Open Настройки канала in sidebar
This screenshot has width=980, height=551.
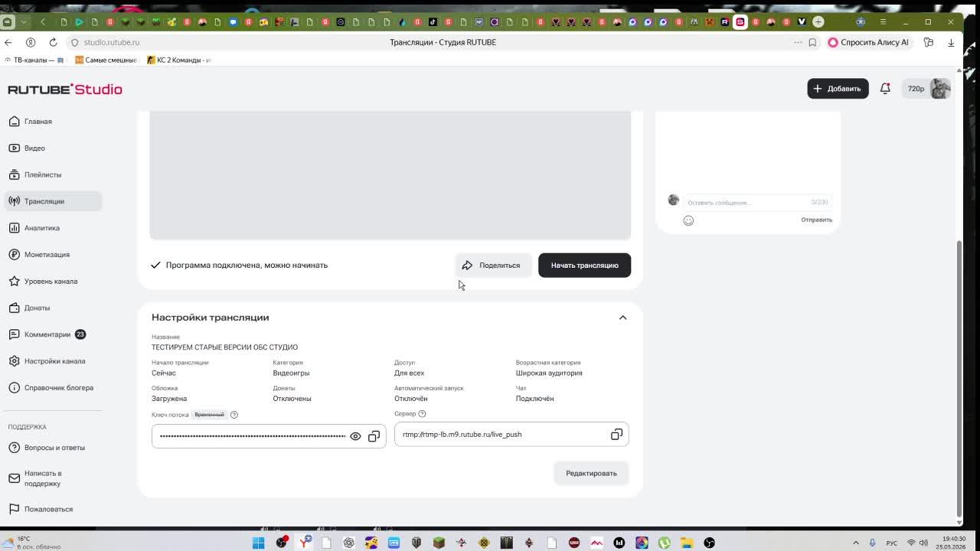(53, 361)
